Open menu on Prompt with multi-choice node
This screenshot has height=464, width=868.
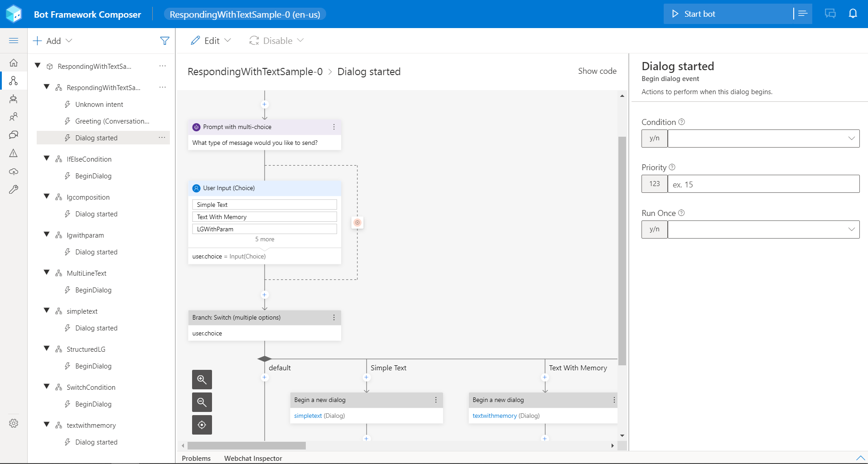tap(334, 127)
